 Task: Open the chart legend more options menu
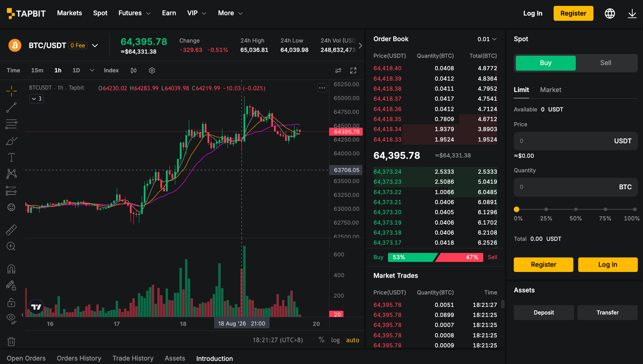click(322, 88)
